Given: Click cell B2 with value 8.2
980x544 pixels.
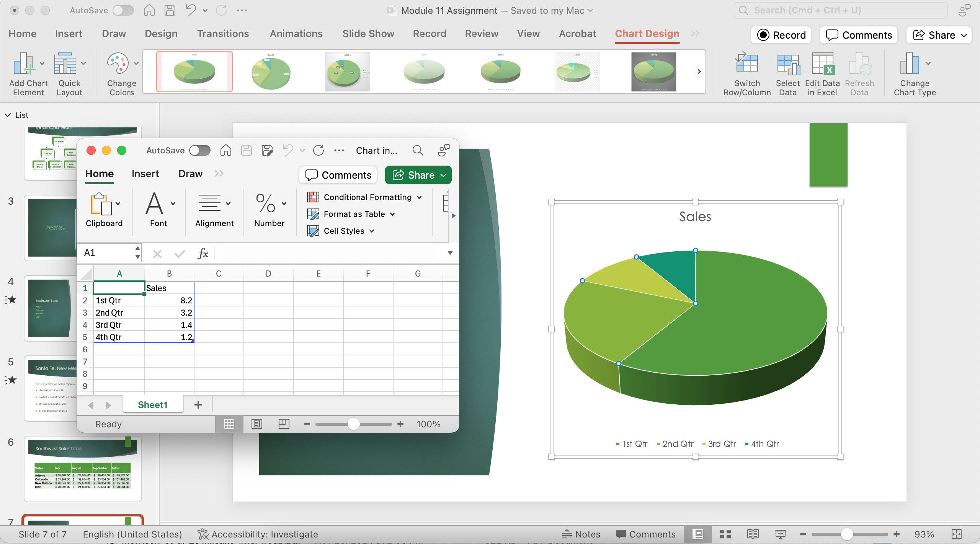Looking at the screenshot, I should [x=169, y=300].
